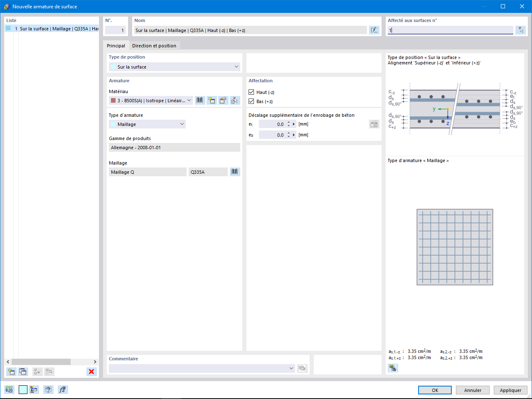This screenshot has height=399, width=532.
Task: Click the list scrollbar right arrow
Action: (x=95, y=362)
